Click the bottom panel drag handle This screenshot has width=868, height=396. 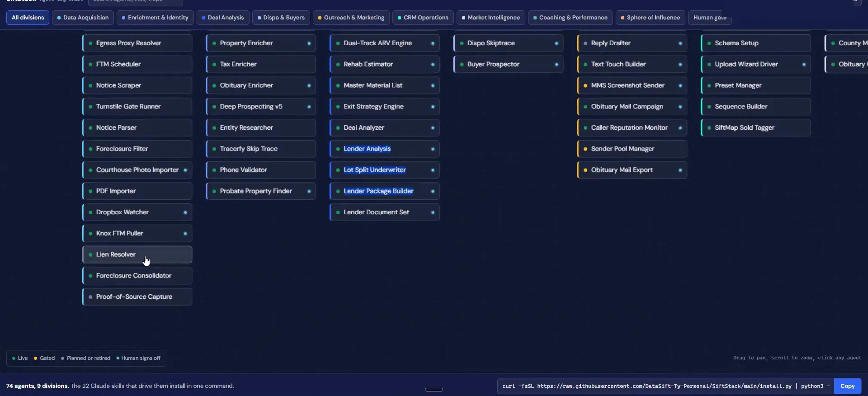click(434, 390)
